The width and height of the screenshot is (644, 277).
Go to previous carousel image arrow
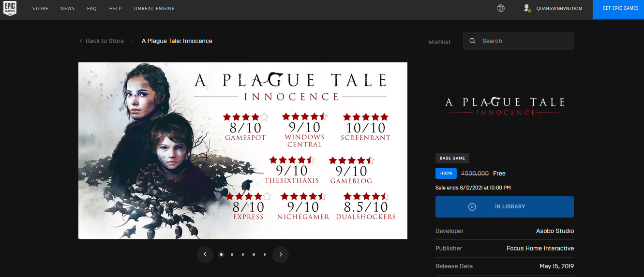(205, 254)
